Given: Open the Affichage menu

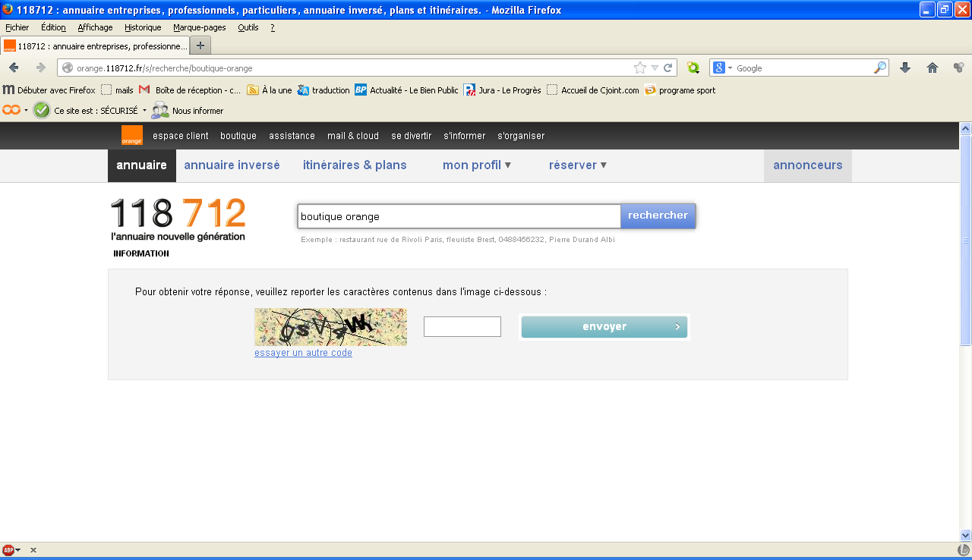Looking at the screenshot, I should [95, 27].
